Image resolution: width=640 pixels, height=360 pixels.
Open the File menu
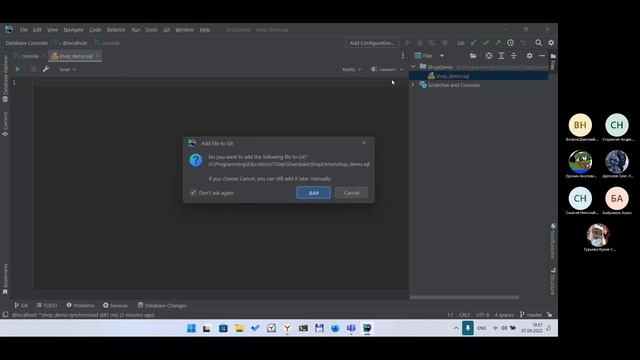[24, 30]
